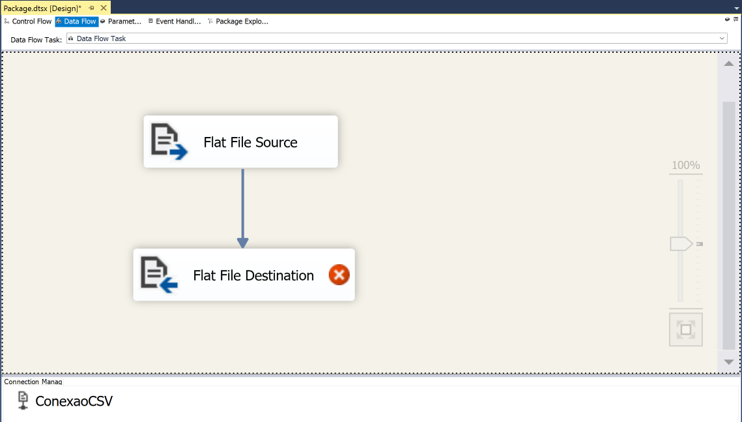Click the red error icon on Flat File Destination
Image resolution: width=742 pixels, height=422 pixels.
point(339,275)
